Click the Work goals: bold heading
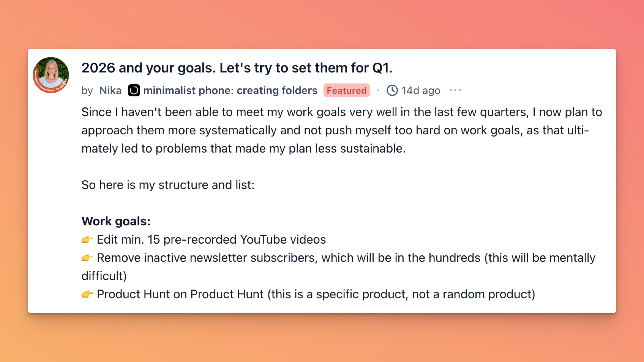 click(116, 221)
